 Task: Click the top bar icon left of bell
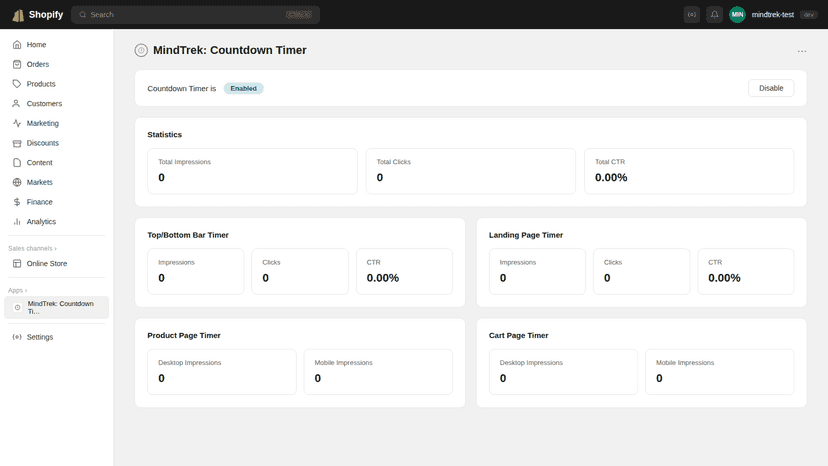(692, 15)
